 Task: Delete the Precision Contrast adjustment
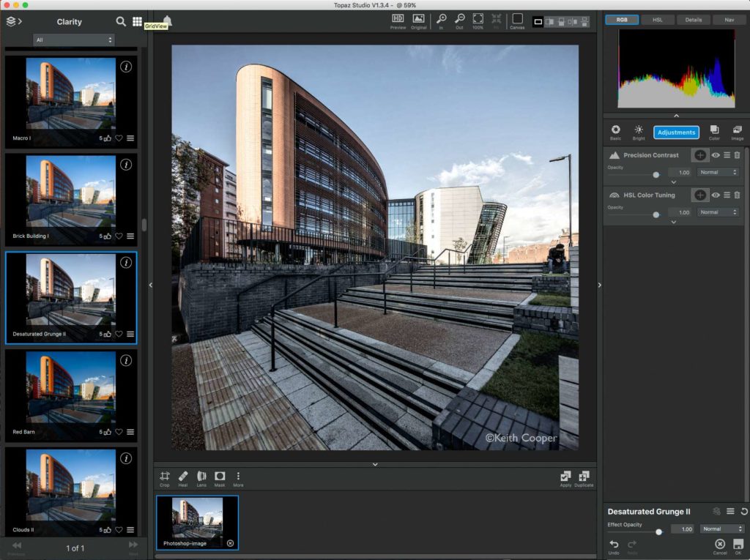[x=737, y=155]
